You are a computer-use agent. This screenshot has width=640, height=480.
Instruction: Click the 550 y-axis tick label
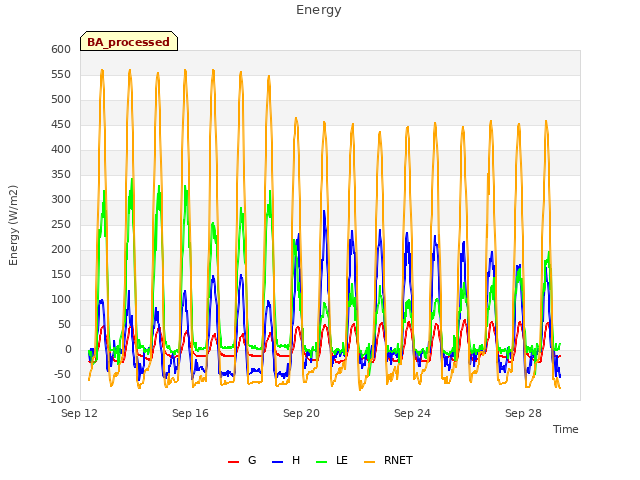click(x=61, y=74)
